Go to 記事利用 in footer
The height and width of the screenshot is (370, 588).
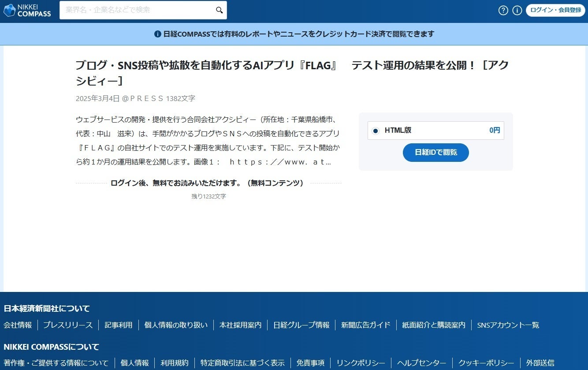pyautogui.click(x=118, y=325)
